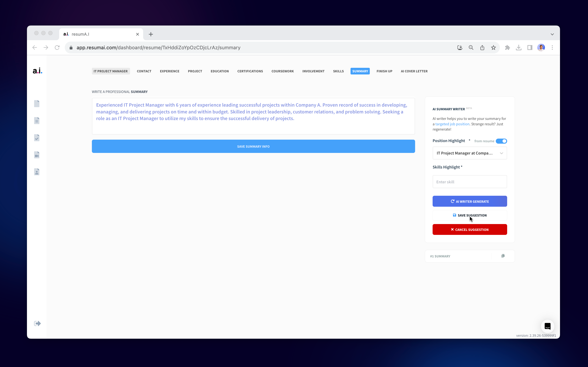Open the text document sidebar icon

(37, 121)
